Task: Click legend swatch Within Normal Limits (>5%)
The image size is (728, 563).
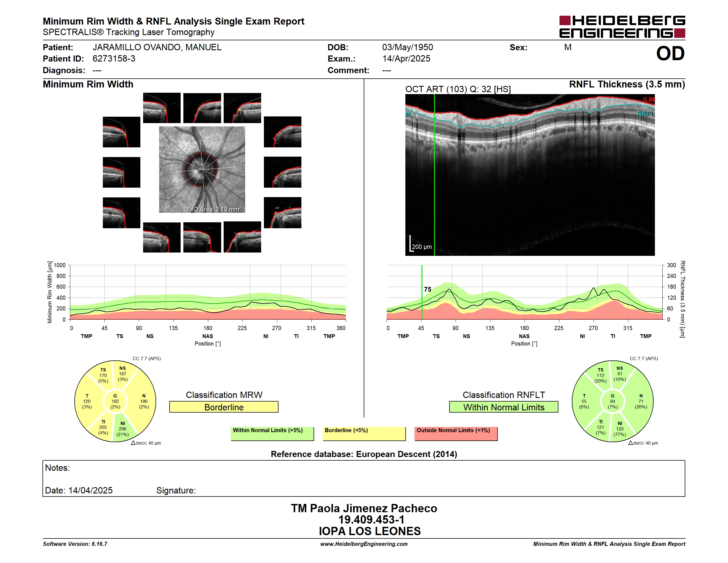Action: (x=272, y=434)
